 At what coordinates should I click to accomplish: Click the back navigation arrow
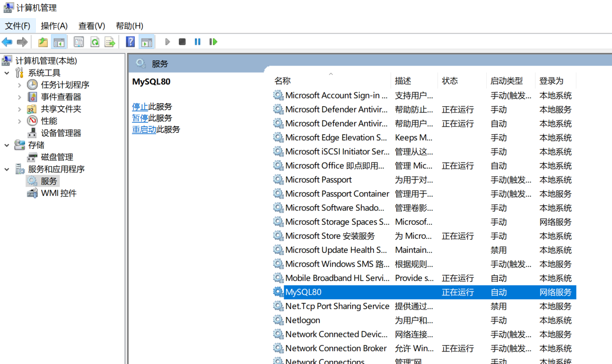(7, 41)
